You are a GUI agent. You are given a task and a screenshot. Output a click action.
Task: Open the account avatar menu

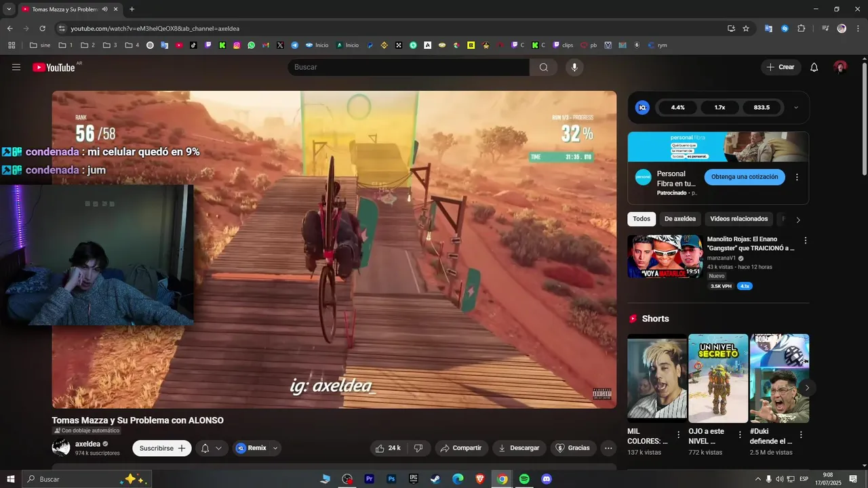[840, 67]
